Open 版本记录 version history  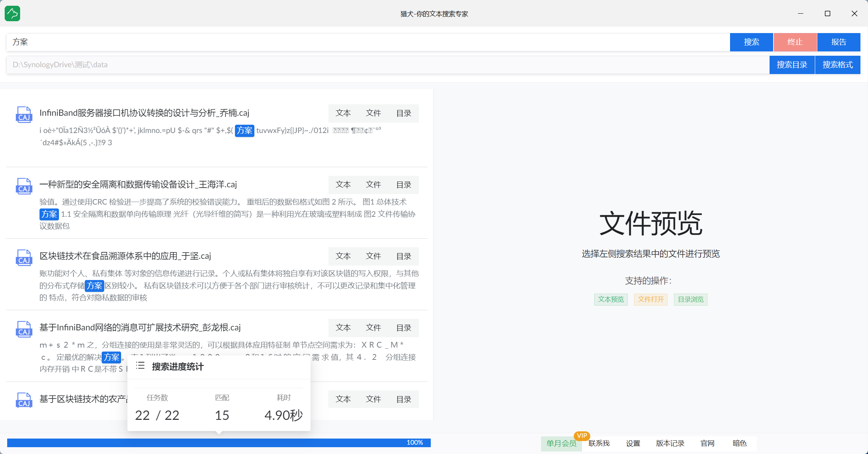(x=670, y=443)
